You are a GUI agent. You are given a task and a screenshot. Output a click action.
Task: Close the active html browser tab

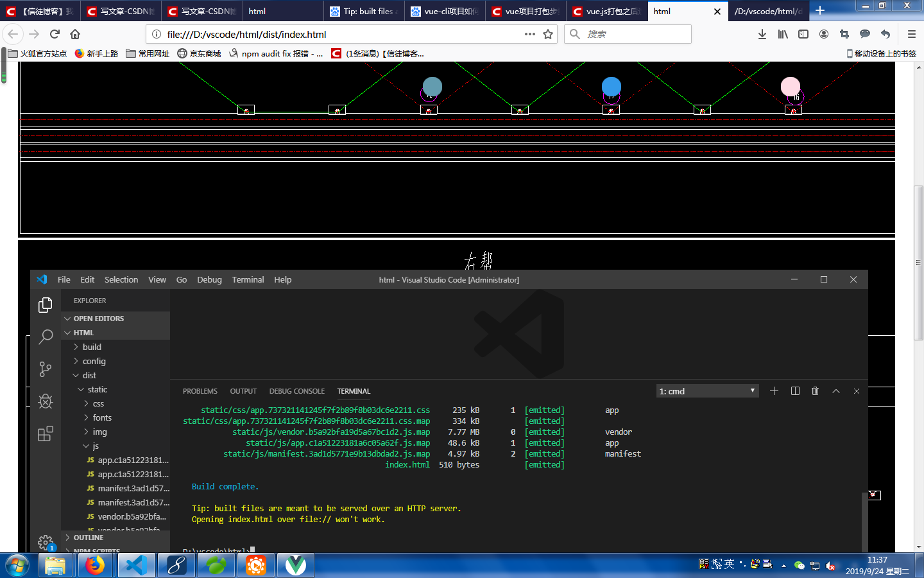click(717, 11)
